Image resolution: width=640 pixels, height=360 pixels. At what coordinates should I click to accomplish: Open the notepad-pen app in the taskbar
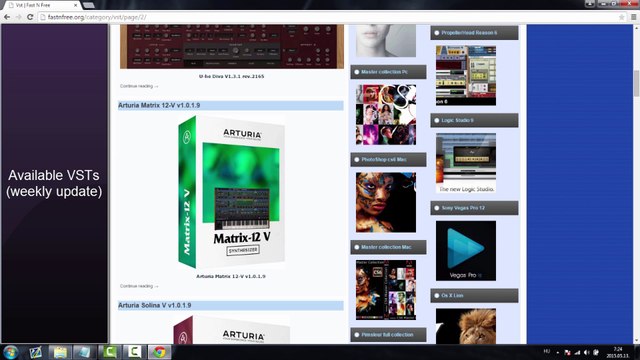[x=36, y=352]
